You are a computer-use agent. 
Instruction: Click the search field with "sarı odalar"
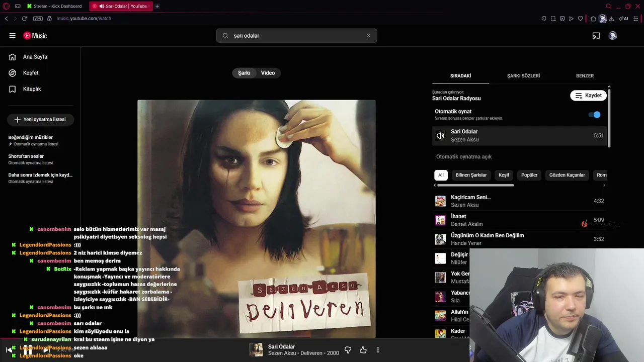[297, 36]
